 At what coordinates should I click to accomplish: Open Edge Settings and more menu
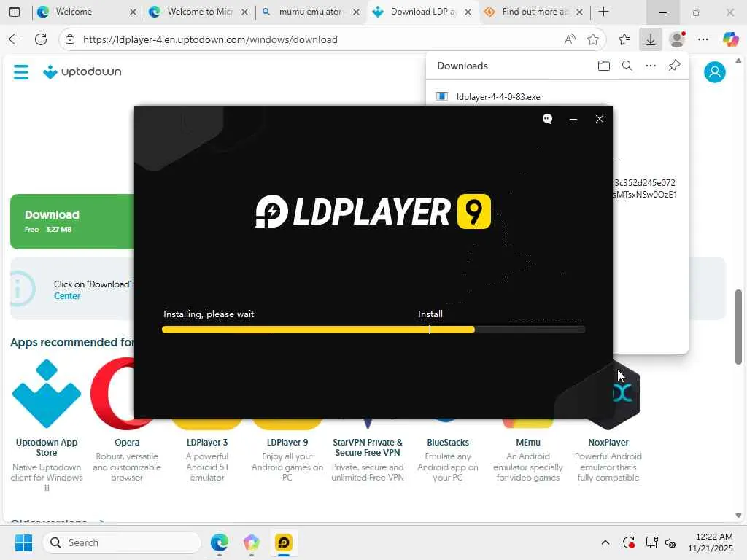pyautogui.click(x=703, y=39)
